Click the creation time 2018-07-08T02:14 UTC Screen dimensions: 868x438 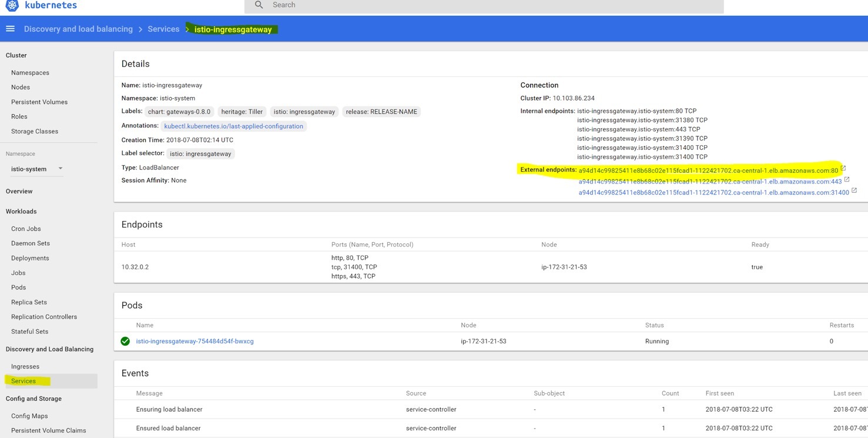click(x=200, y=140)
